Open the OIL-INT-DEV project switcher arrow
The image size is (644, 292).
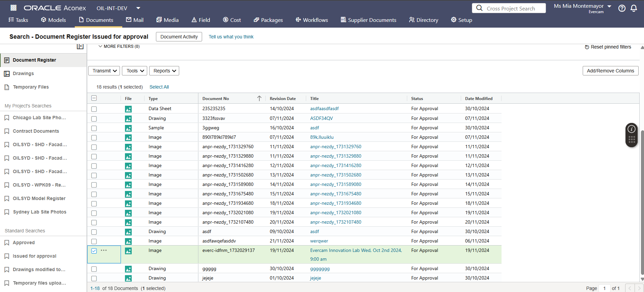coord(138,8)
